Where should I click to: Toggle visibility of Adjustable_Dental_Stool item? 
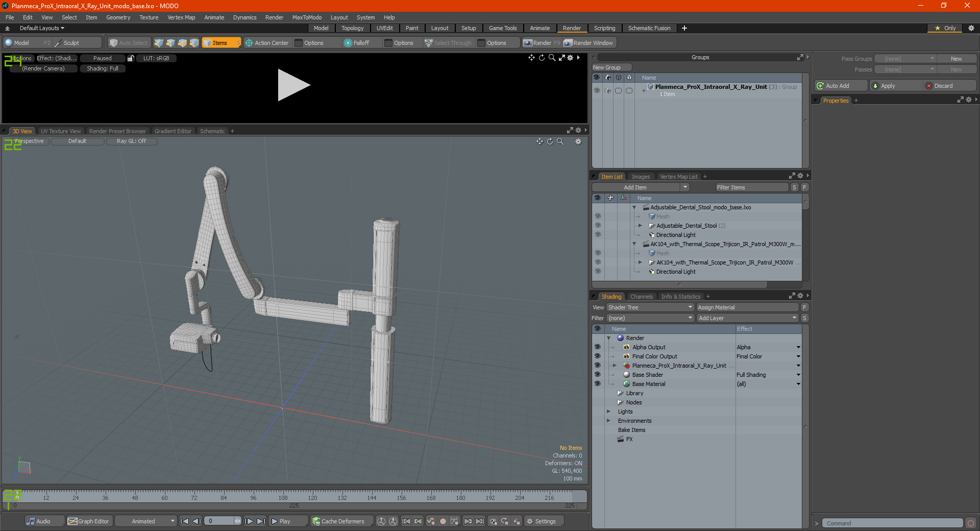pyautogui.click(x=598, y=225)
